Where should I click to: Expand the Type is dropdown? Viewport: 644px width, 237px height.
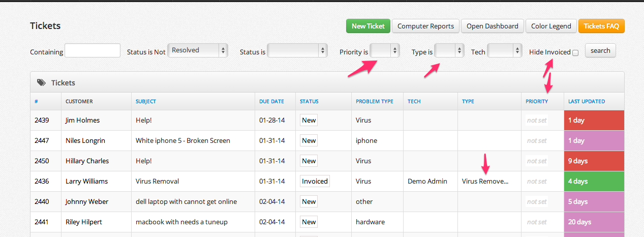(449, 50)
